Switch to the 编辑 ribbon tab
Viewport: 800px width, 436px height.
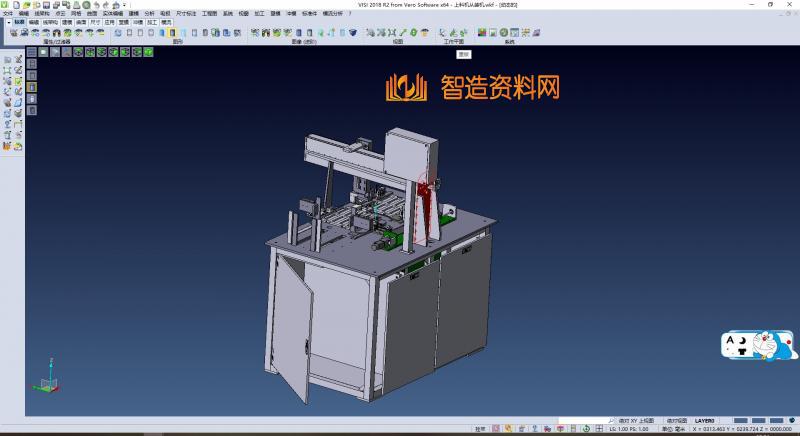[x=34, y=21]
